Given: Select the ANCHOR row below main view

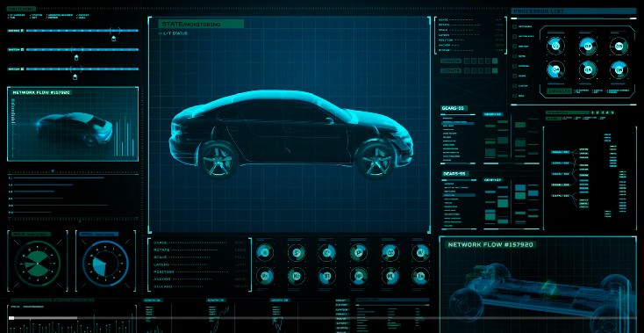Looking at the screenshot, I should click(200, 279).
